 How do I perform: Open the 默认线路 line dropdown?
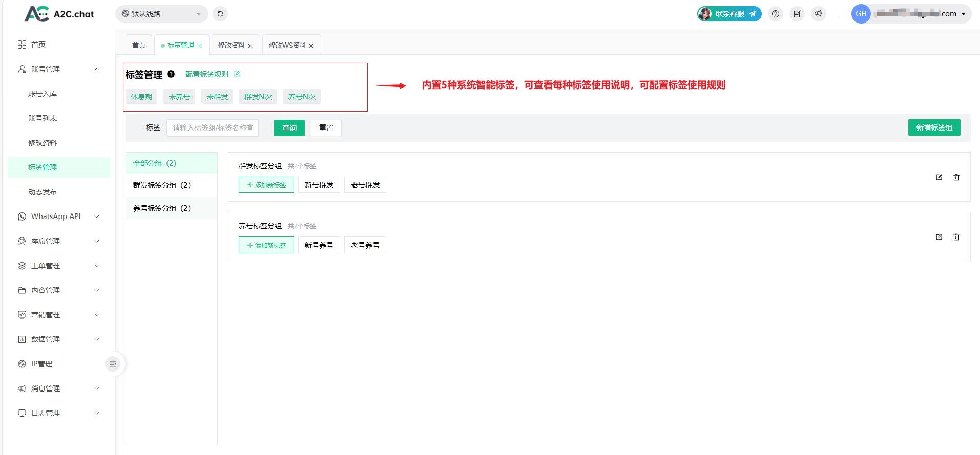(161, 14)
